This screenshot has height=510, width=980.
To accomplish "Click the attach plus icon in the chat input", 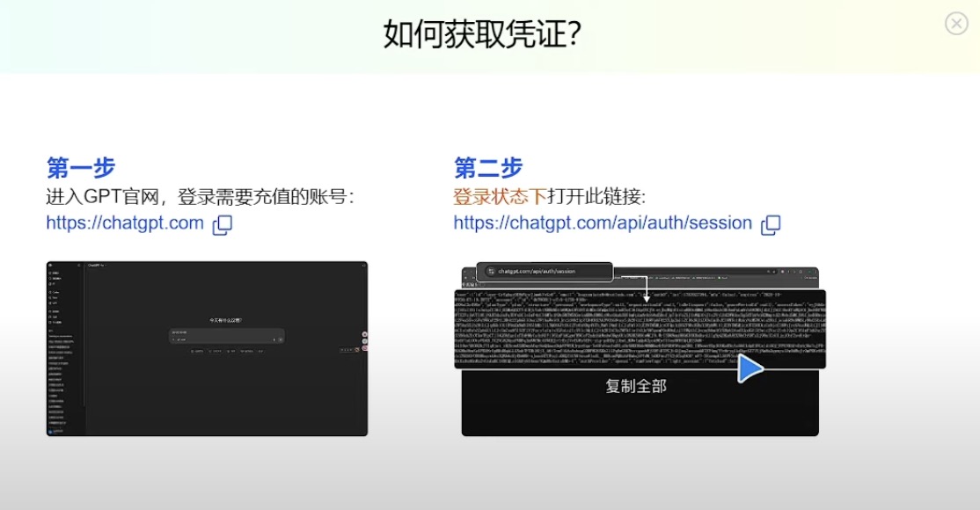I will [173, 339].
